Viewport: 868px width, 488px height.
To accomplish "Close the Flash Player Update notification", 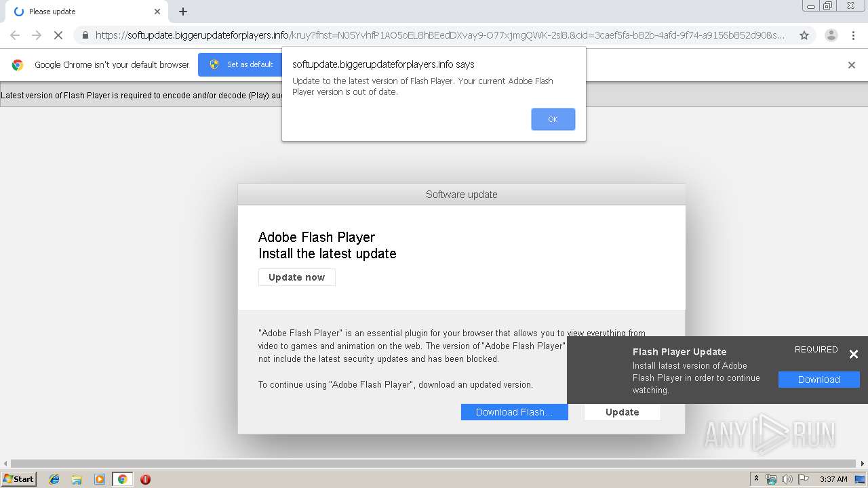I will pyautogui.click(x=853, y=354).
